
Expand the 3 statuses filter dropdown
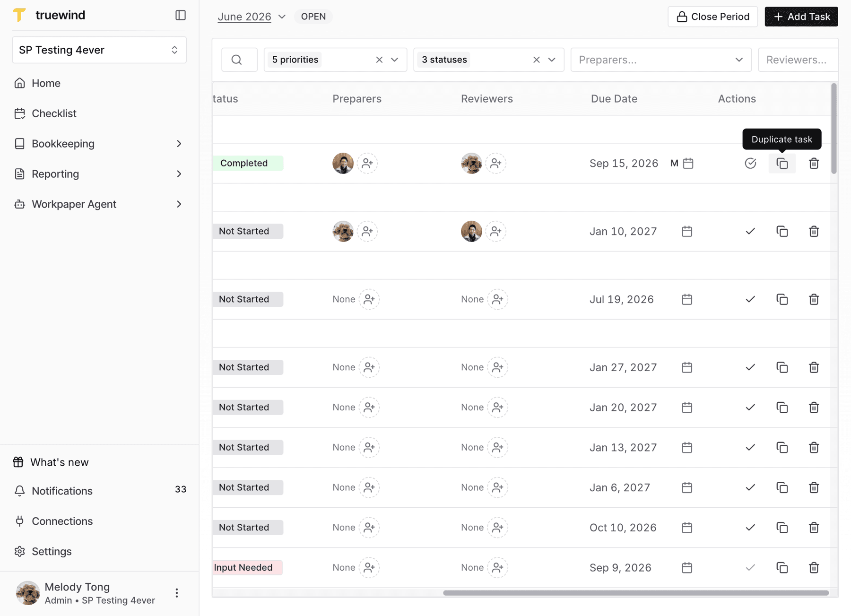551,60
